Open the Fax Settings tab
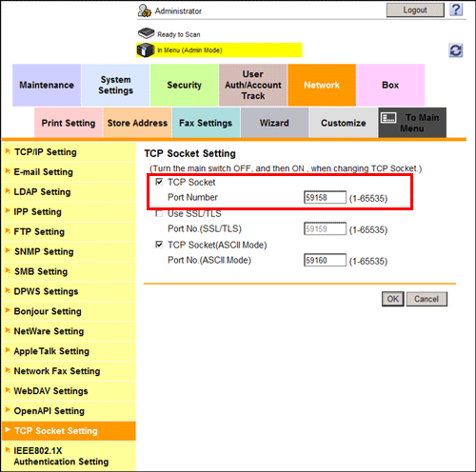The height and width of the screenshot is (472, 476). 206,123
